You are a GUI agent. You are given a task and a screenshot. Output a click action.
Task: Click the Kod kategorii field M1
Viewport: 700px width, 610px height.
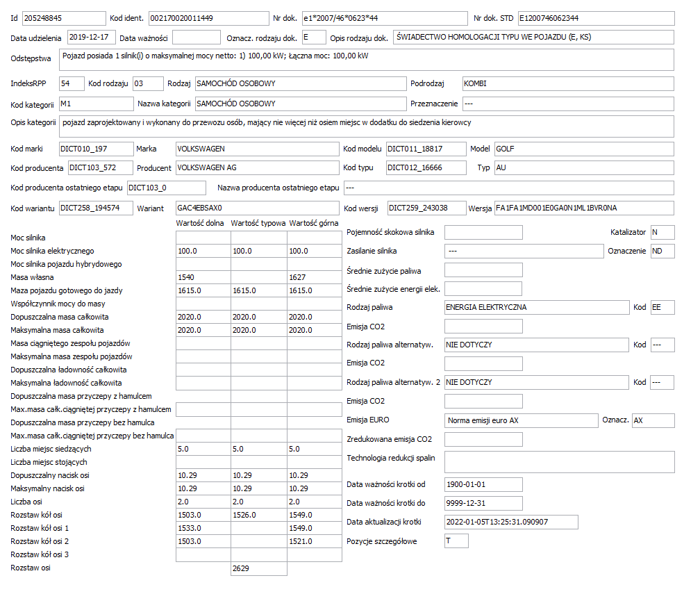tap(96, 104)
